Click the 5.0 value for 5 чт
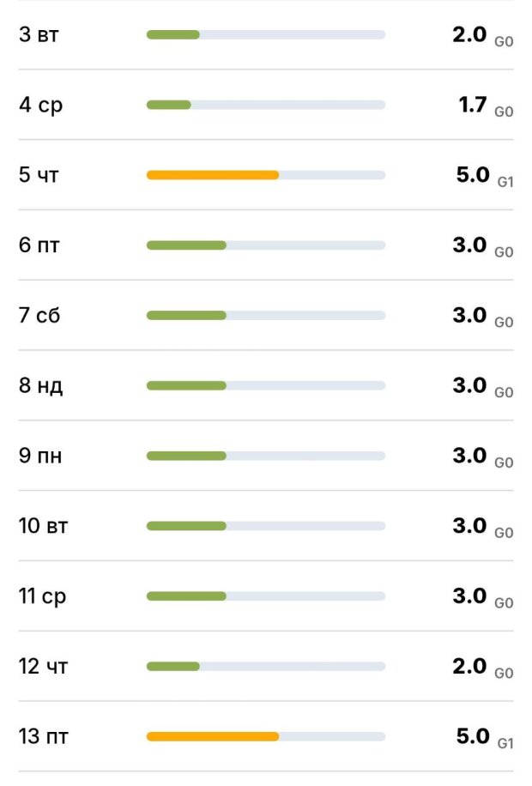Viewport: 532px width, 786px height. click(472, 175)
